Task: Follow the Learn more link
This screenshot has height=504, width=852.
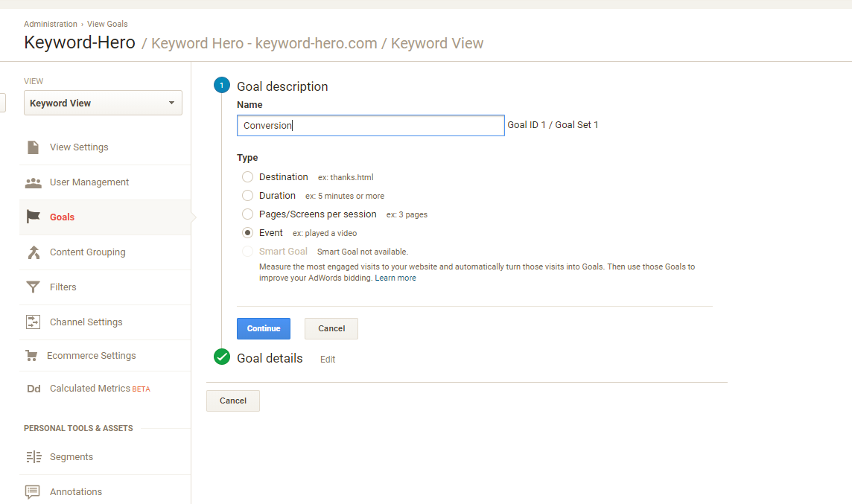Action: (395, 278)
